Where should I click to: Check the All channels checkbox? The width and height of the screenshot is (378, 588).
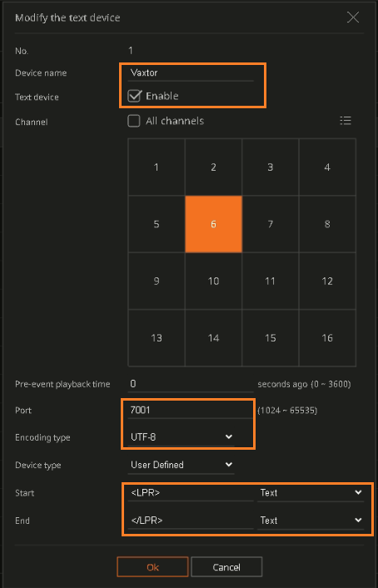pyautogui.click(x=134, y=121)
